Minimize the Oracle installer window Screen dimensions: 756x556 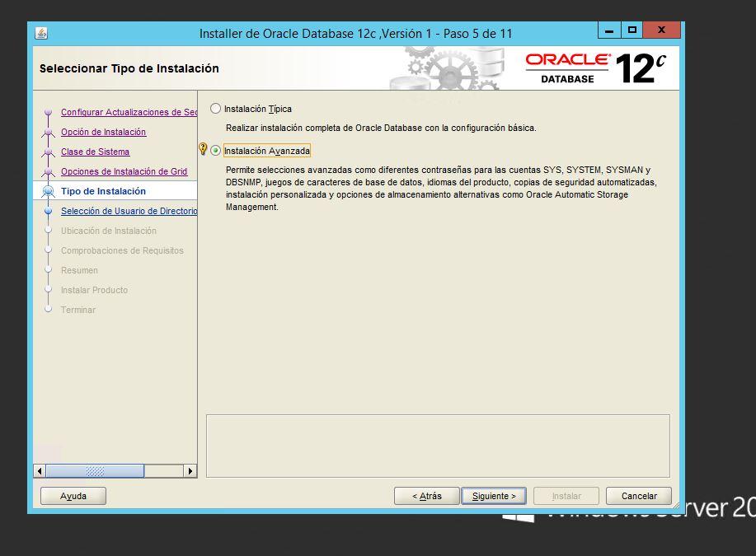(x=609, y=30)
